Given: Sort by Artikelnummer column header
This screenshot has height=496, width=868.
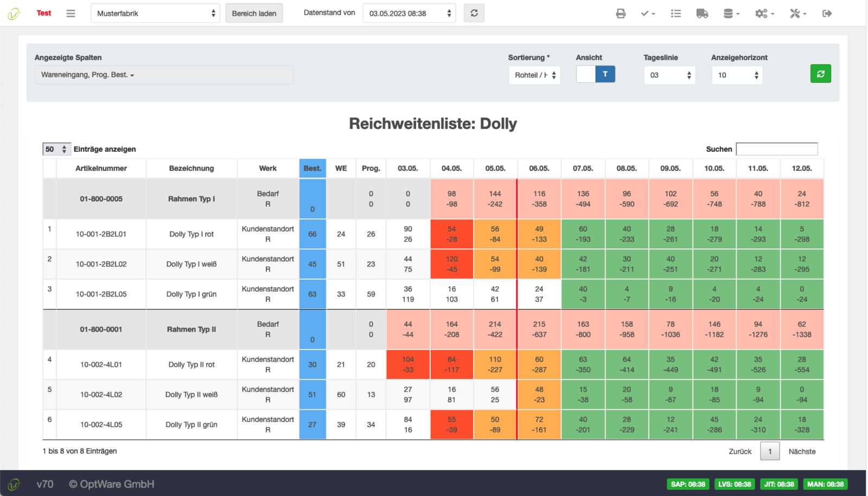Looking at the screenshot, I should coord(101,168).
